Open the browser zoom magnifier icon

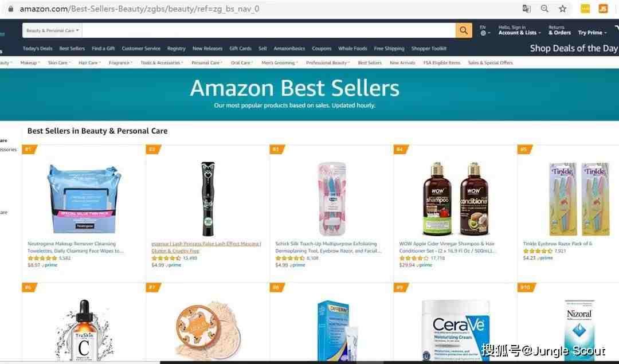[544, 9]
